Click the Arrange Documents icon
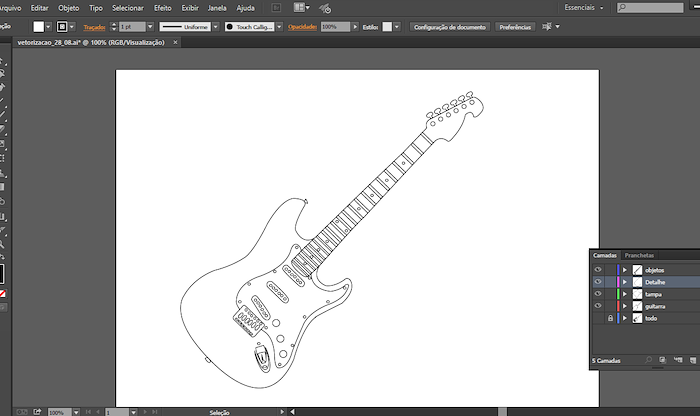The image size is (700, 416). [x=301, y=7]
